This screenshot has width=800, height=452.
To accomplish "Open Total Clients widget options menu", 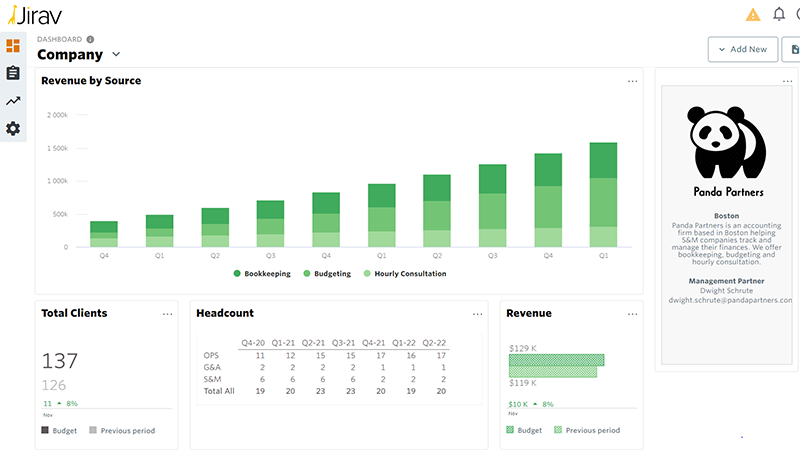I will (167, 314).
